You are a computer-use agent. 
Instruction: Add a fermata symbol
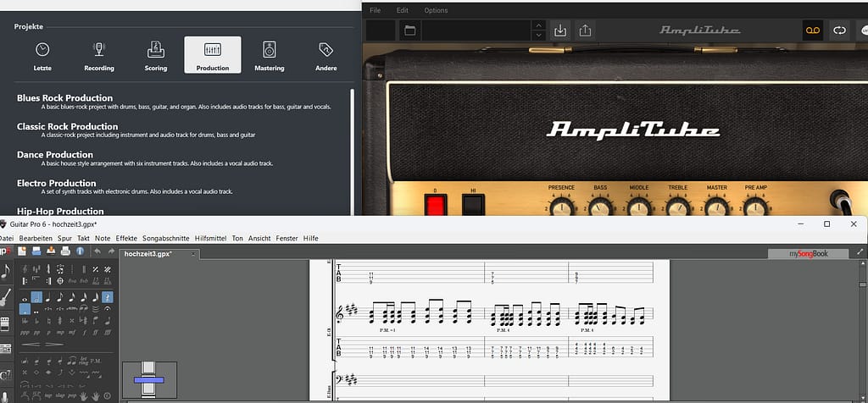coord(108,308)
